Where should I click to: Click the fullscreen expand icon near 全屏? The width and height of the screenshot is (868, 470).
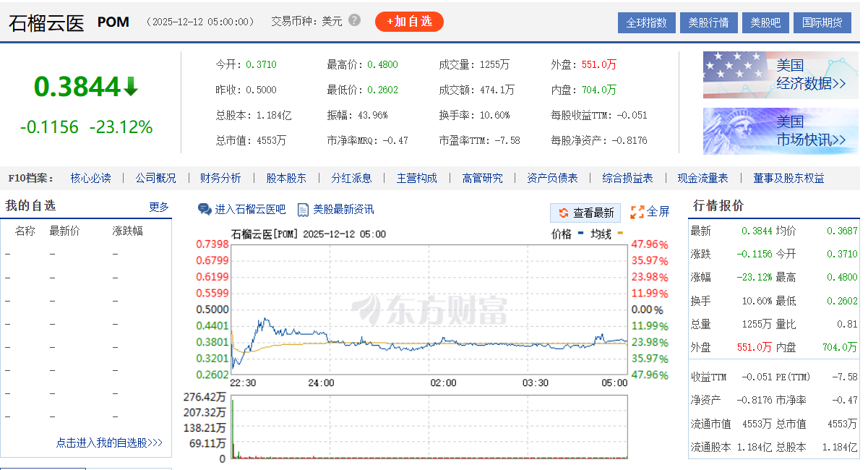637,212
